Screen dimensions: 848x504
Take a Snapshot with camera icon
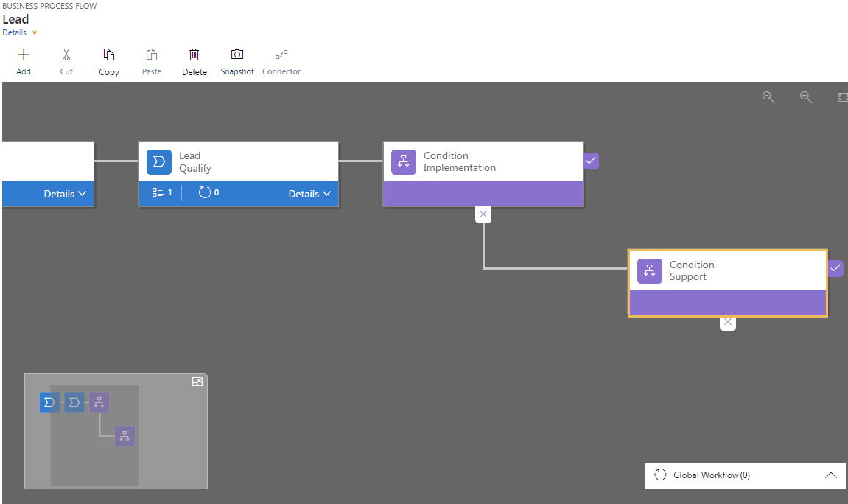[x=236, y=62]
